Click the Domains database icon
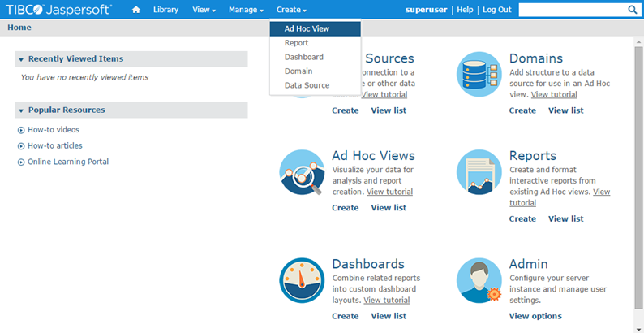This screenshot has width=644, height=333. point(479,75)
